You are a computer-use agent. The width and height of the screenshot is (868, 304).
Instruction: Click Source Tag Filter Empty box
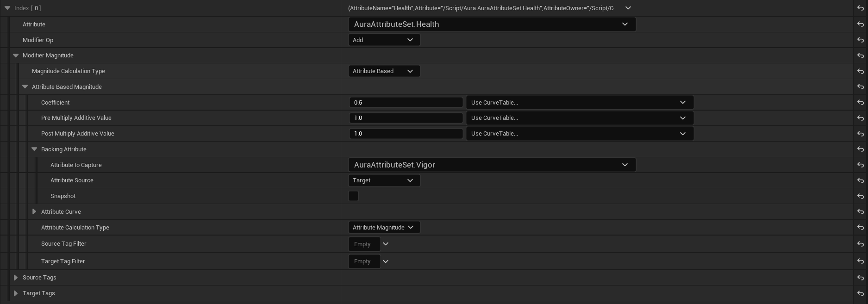click(x=364, y=244)
